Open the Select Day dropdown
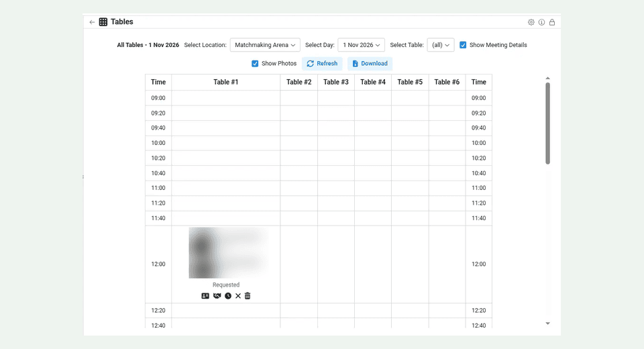Viewport: 644px width, 349px height. click(361, 45)
